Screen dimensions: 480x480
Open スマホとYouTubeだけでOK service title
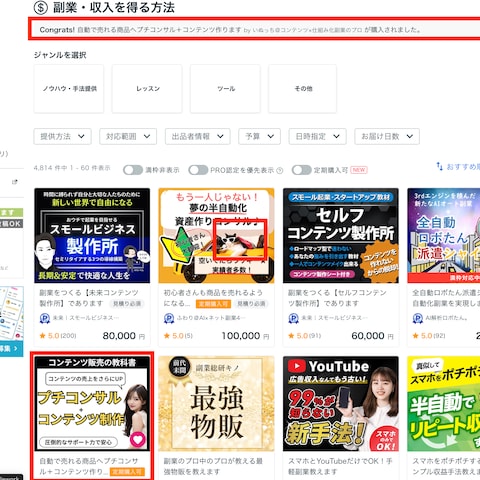pyautogui.click(x=340, y=466)
